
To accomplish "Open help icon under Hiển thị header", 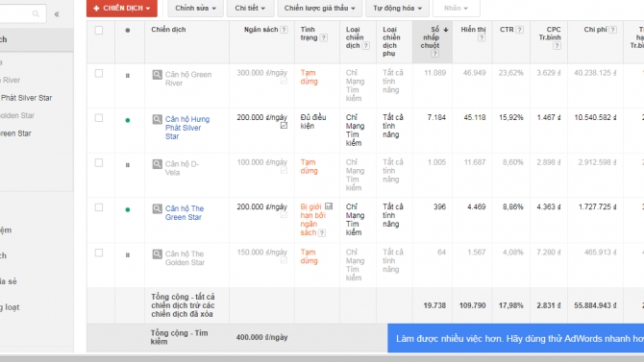I will tap(482, 37).
